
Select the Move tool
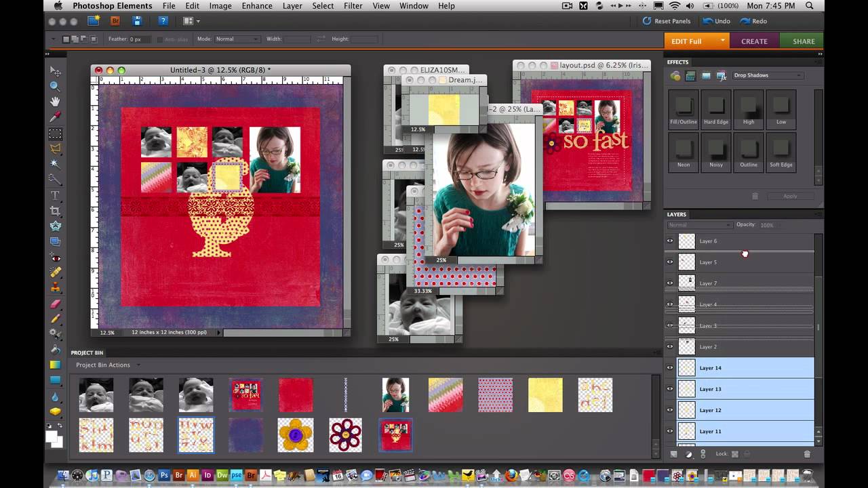(56, 72)
